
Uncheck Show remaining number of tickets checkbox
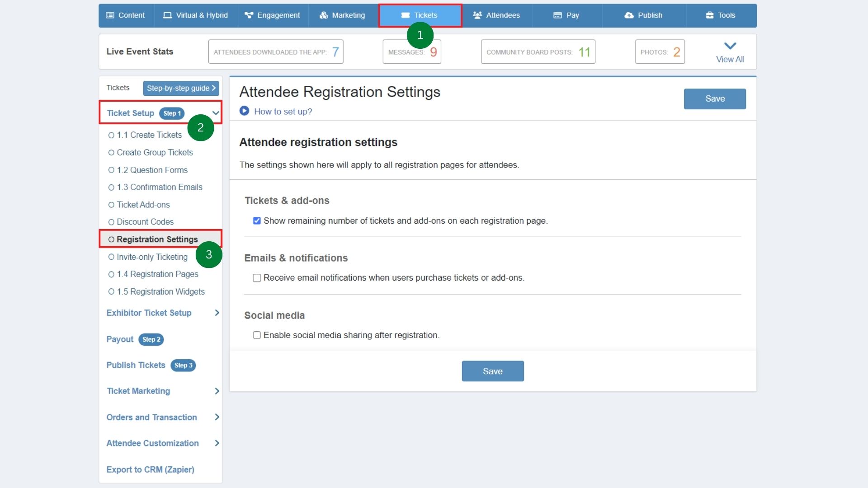click(257, 221)
